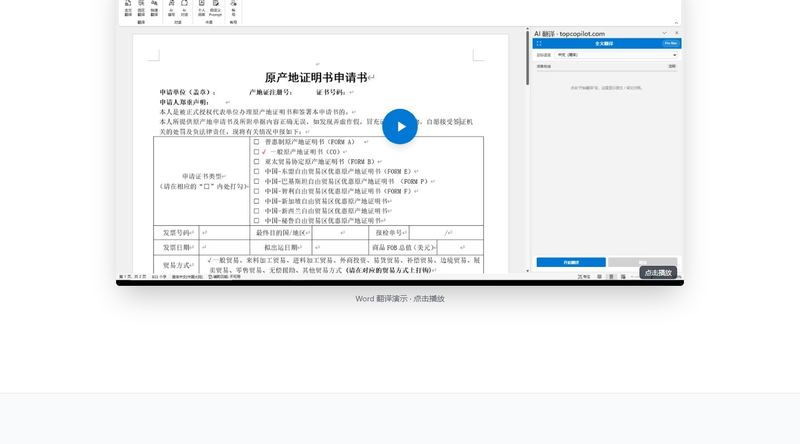Click the AI 翻译 · topcopilot.com panel title
This screenshot has height=444, width=800.
point(569,34)
